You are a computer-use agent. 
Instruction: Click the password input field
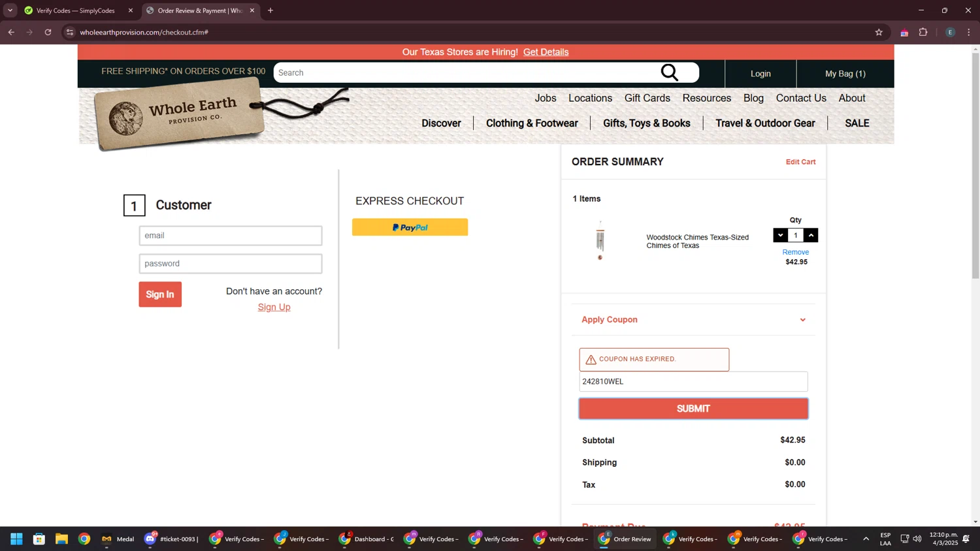231,264
